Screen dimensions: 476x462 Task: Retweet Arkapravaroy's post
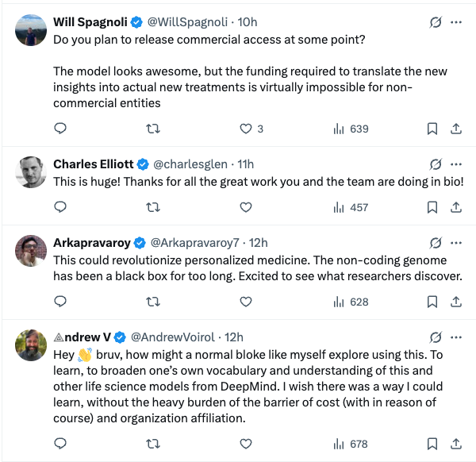click(153, 302)
